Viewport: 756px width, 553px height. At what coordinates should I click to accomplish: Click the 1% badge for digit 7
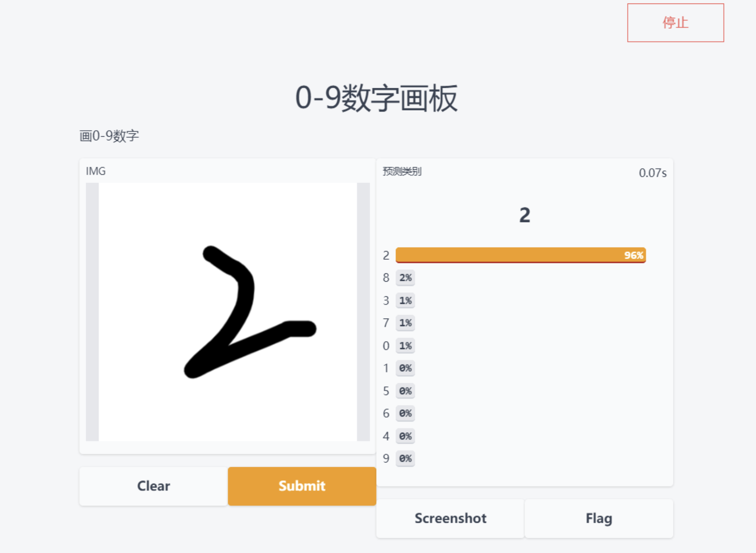405,323
